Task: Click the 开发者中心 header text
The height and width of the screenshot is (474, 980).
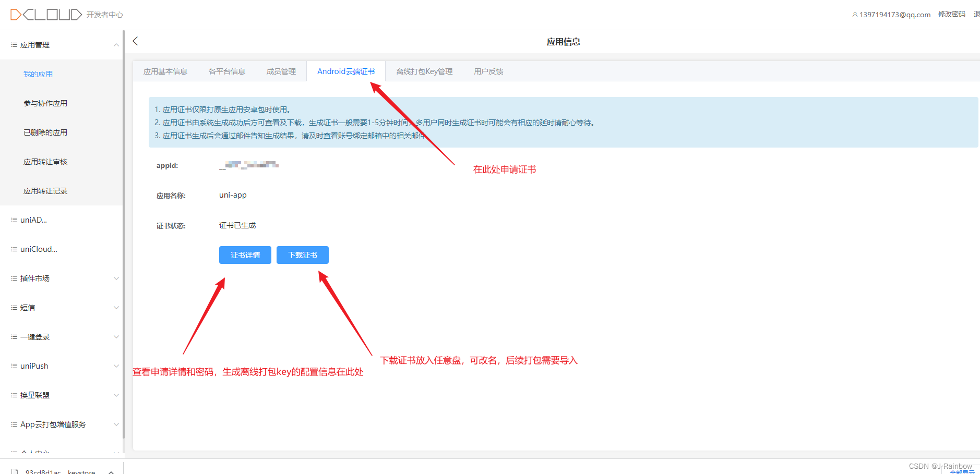Action: coord(105,15)
